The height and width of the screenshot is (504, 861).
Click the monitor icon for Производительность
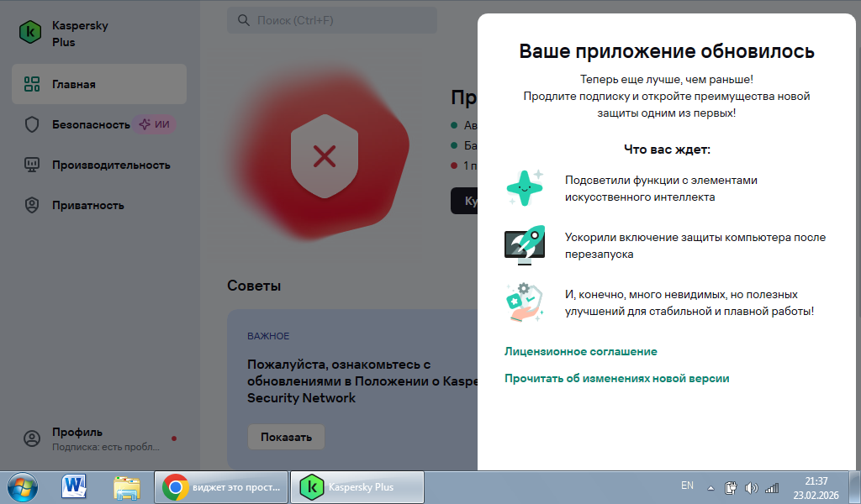pos(32,165)
